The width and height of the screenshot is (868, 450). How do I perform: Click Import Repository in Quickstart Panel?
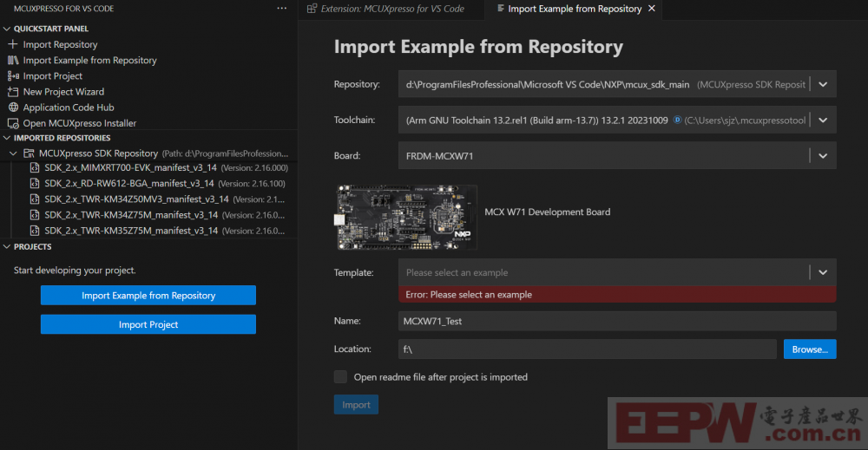[x=61, y=44]
